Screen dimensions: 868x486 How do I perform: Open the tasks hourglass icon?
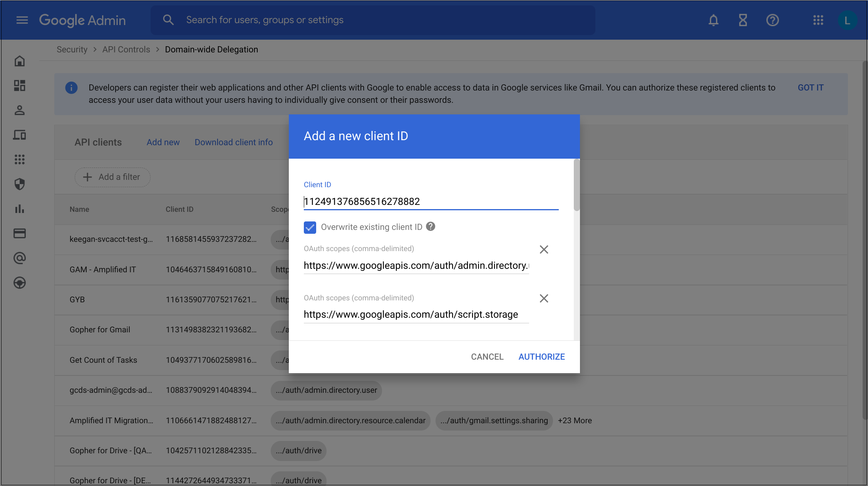[x=743, y=20]
